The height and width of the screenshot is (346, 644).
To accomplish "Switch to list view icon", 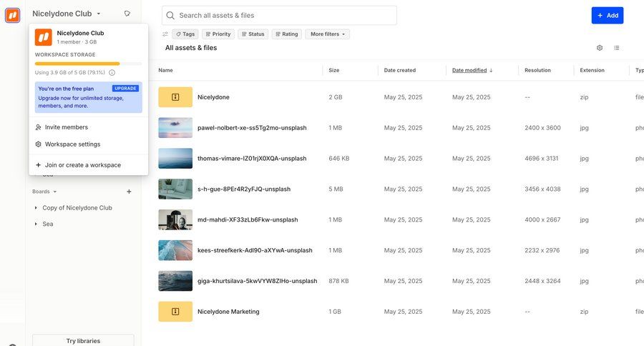I will 617,48.
